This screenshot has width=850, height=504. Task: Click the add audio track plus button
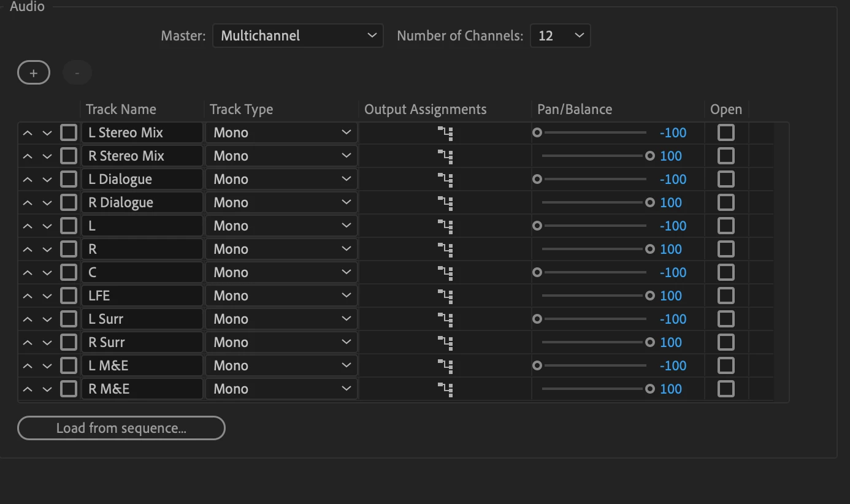coord(34,74)
